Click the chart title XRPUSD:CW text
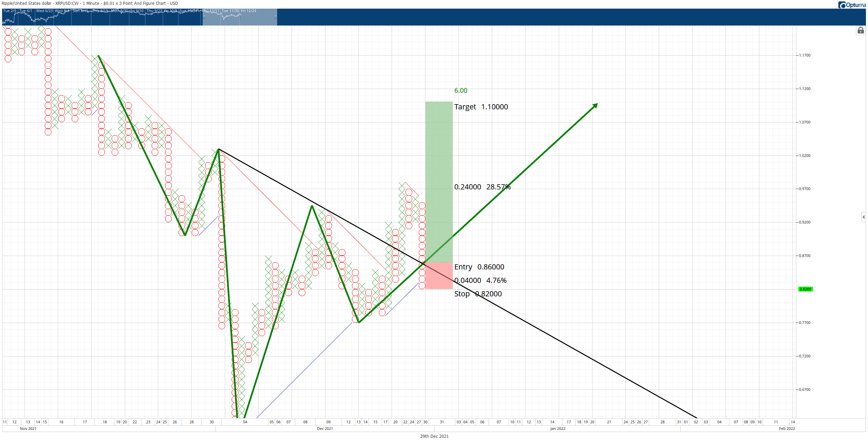This screenshot has width=868, height=443. [67, 3]
